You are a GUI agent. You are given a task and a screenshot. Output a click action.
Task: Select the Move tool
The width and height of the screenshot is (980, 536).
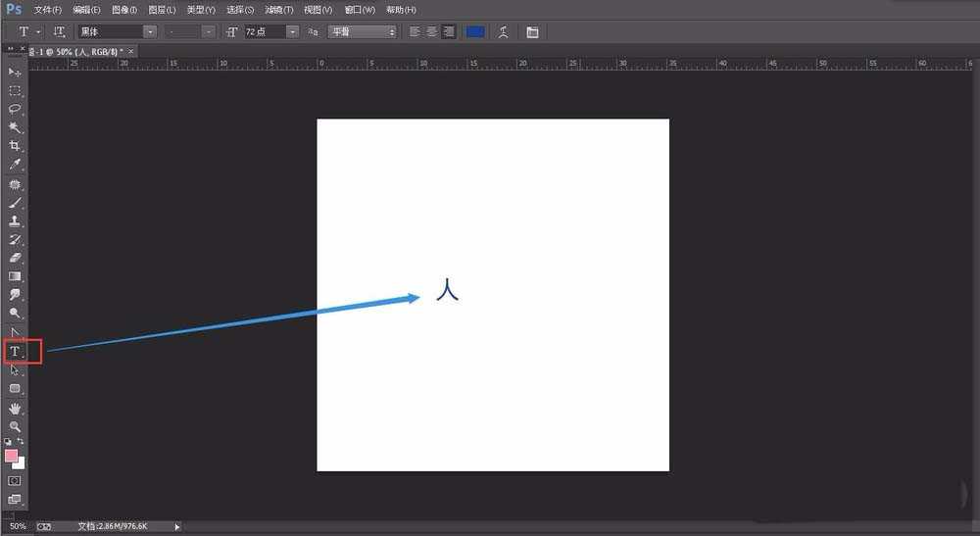(x=15, y=73)
